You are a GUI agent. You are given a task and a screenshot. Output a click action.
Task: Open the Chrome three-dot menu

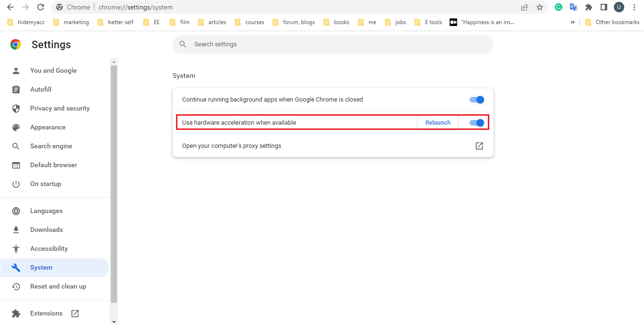pyautogui.click(x=634, y=7)
